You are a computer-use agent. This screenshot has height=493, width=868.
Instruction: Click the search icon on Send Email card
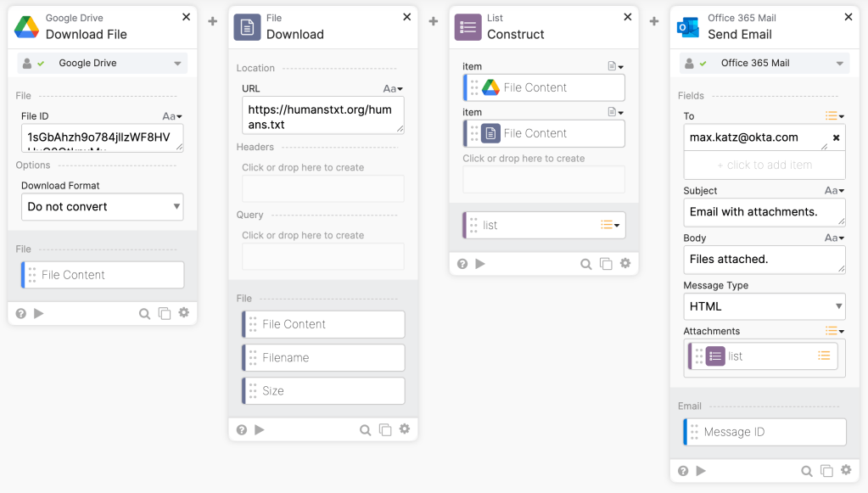(x=807, y=470)
